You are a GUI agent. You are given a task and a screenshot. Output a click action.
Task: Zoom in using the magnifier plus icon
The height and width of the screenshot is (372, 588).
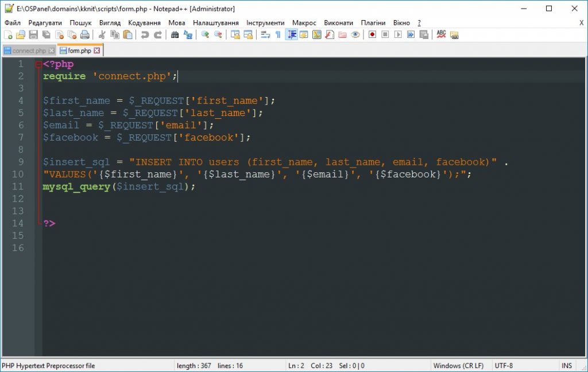[x=205, y=35]
